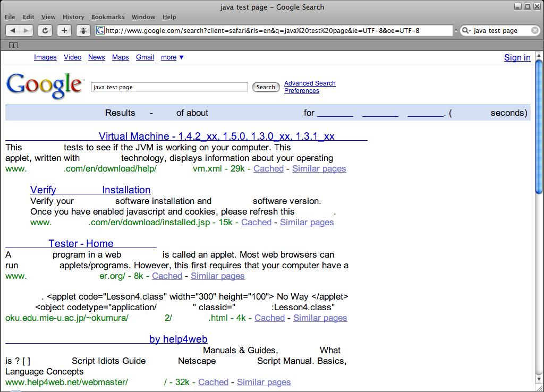The image size is (544, 392).
Task: Click the 'Language Concepts' snippet text
Action: tap(45, 371)
